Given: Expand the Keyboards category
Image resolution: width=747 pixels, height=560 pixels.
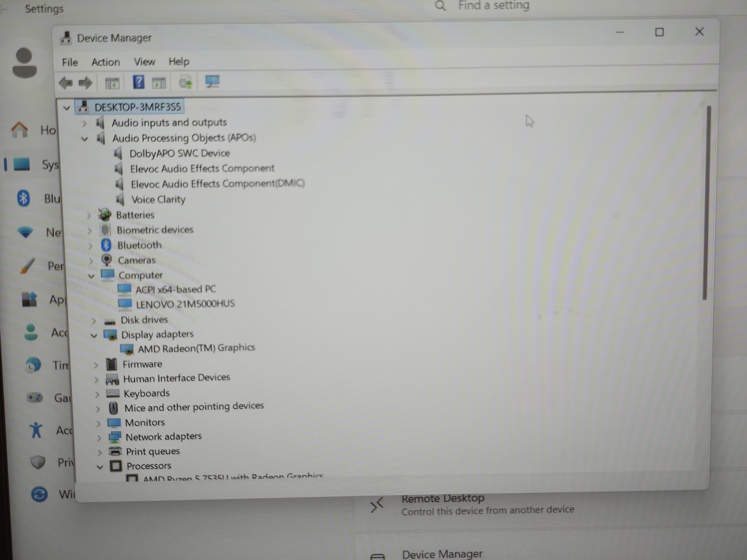Looking at the screenshot, I should [97, 394].
